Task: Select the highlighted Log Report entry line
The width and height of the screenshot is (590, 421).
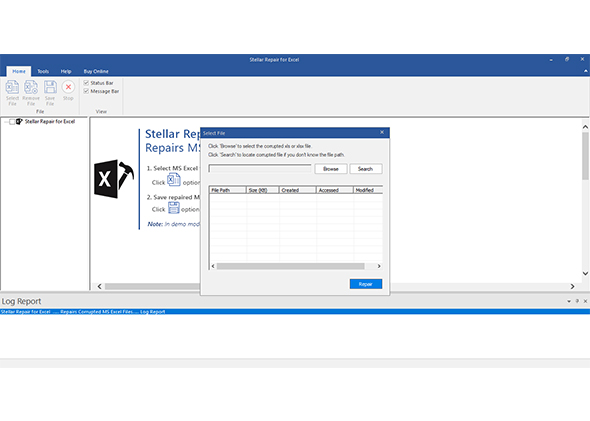Action: click(295, 312)
